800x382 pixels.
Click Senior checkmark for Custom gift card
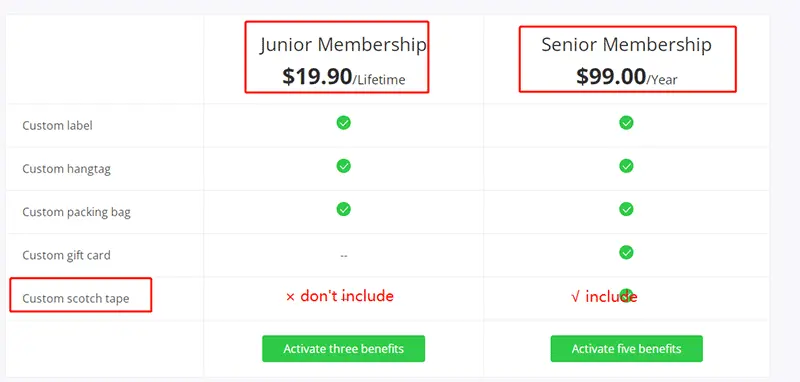(x=626, y=252)
